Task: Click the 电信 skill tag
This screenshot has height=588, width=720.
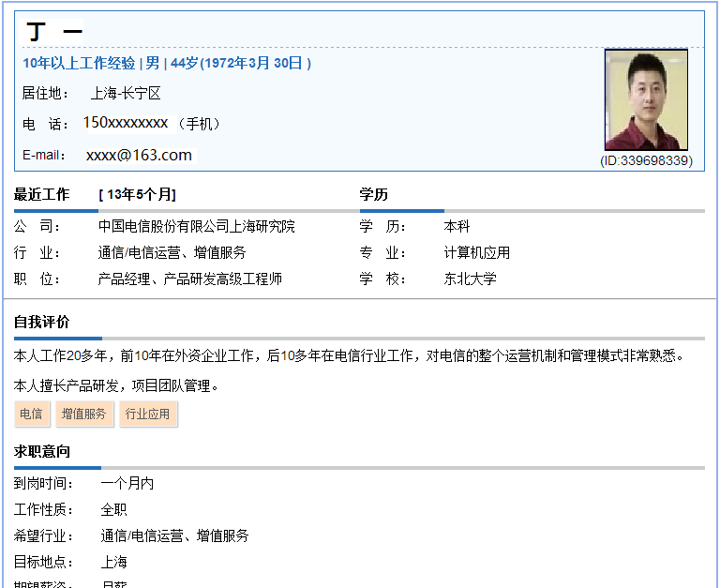Action: 31,414
